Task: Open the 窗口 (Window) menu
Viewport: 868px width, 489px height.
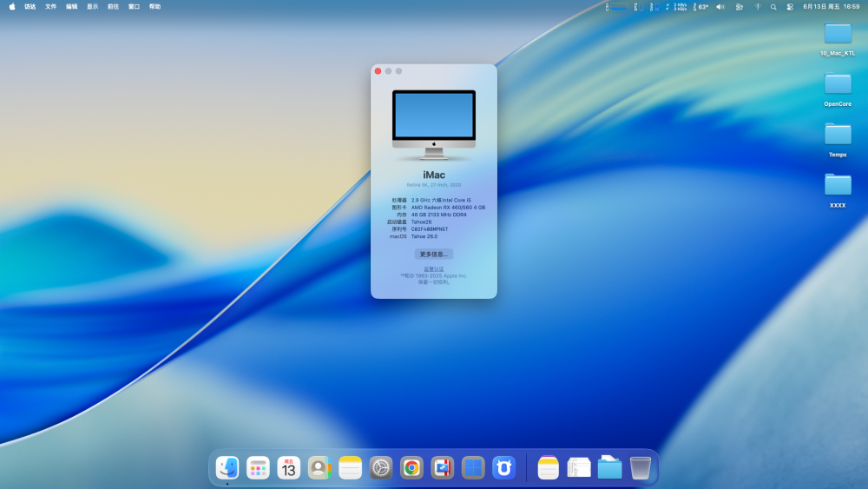Action: point(134,7)
